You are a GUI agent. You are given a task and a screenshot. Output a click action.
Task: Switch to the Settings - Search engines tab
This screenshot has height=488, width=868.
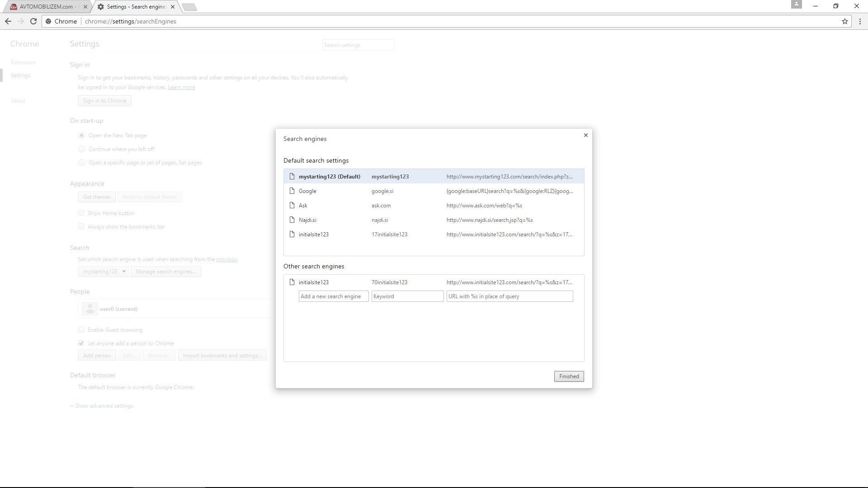[136, 7]
